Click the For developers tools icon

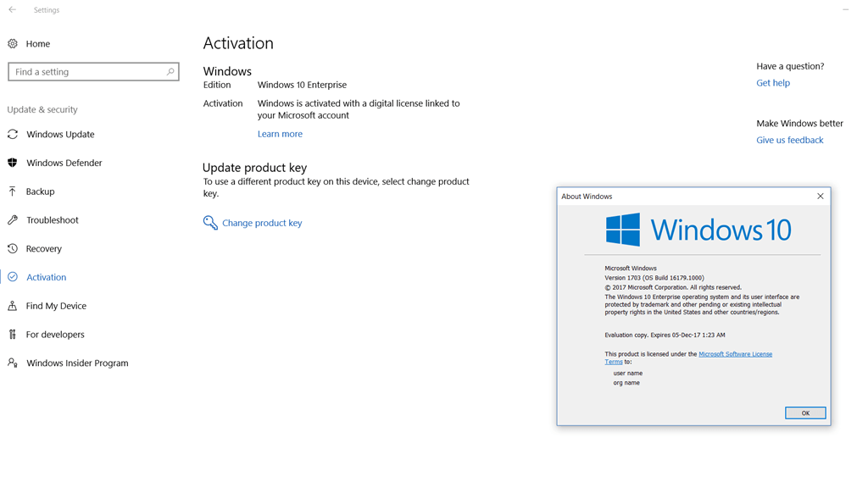[x=13, y=334]
